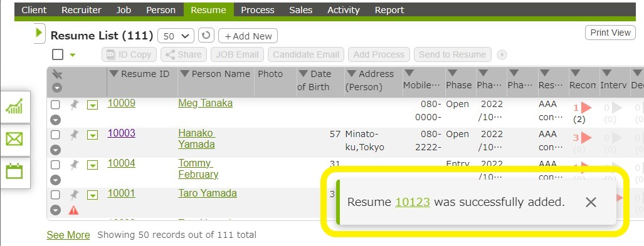The width and height of the screenshot is (644, 246).
Task: Expand circle arrow under Meg Tanaka row
Action: [x=55, y=120]
